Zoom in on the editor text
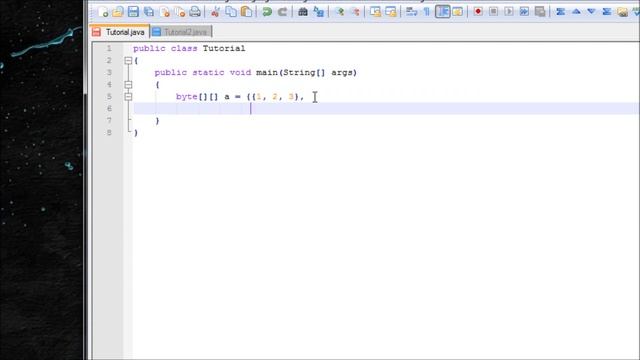Screen dimensions: 640x360 coord(339,11)
